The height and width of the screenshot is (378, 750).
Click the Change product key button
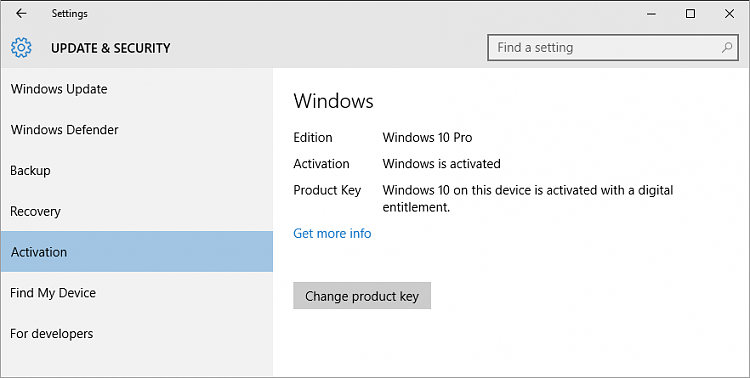[x=362, y=296]
